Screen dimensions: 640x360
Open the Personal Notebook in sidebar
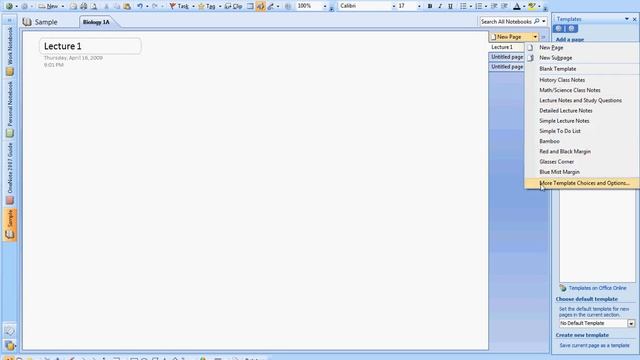(x=10, y=109)
